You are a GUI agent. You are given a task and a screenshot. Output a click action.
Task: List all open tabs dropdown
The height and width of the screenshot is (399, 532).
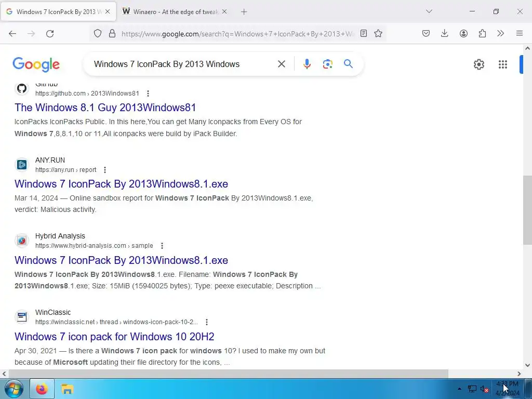[x=429, y=11]
